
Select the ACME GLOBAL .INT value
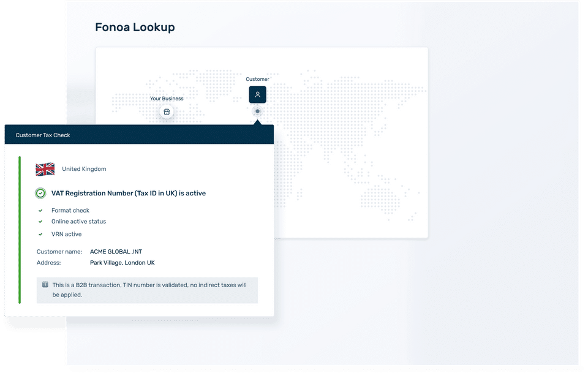coord(116,252)
